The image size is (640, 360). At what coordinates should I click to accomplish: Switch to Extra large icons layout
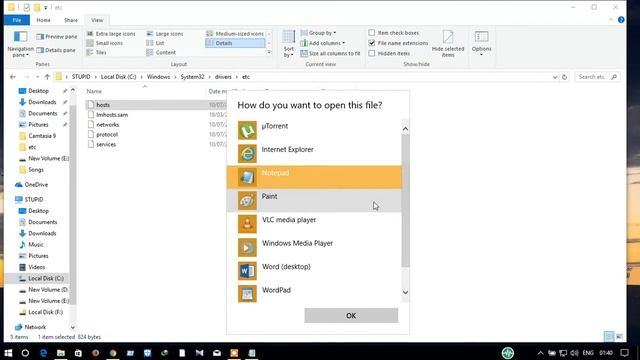(111, 34)
